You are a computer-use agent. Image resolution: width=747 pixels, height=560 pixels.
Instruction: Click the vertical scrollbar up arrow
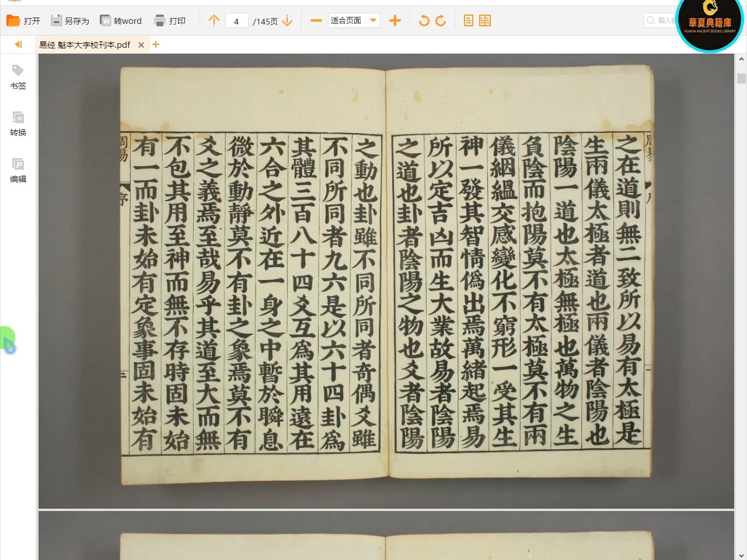pos(741,59)
